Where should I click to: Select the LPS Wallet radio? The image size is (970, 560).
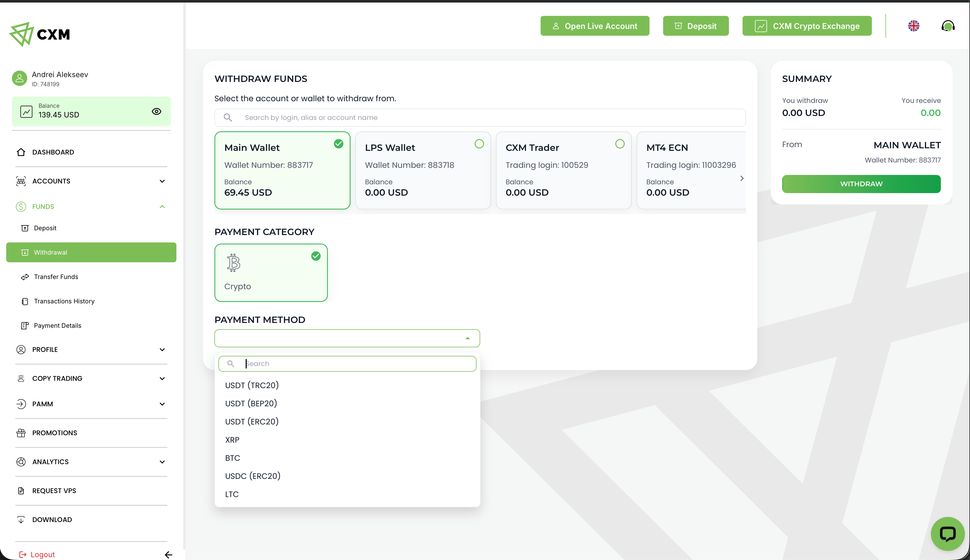(479, 144)
